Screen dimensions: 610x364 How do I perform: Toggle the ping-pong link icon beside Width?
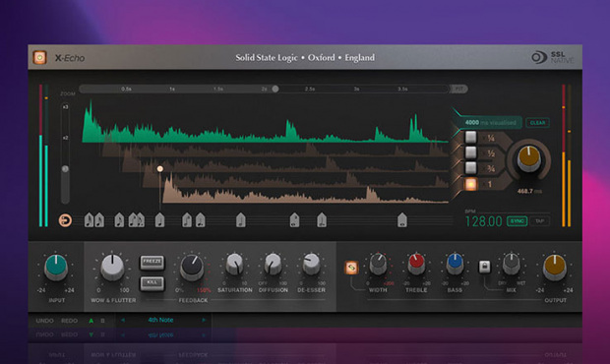click(x=351, y=268)
